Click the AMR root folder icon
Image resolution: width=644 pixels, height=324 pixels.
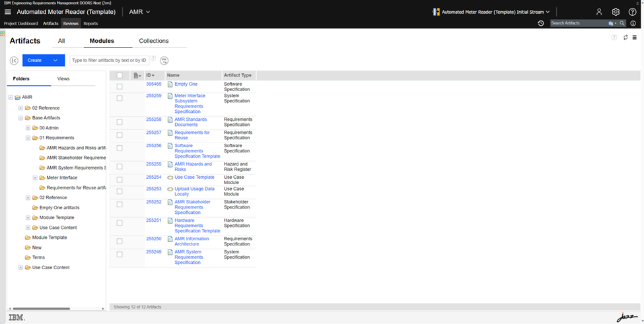pyautogui.click(x=17, y=98)
